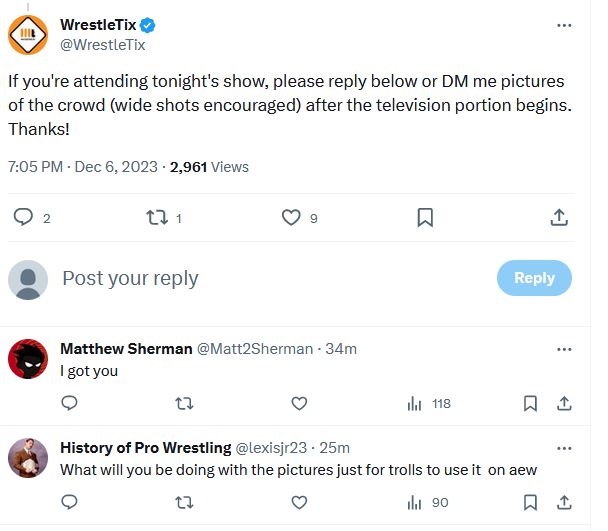Screen dimensions: 608x531
Task: View analytics on Matthew Sherman's reply
Action: click(x=415, y=403)
